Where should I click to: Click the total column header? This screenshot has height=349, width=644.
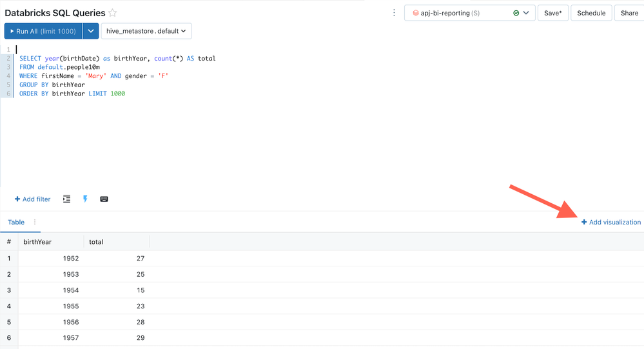tap(96, 242)
